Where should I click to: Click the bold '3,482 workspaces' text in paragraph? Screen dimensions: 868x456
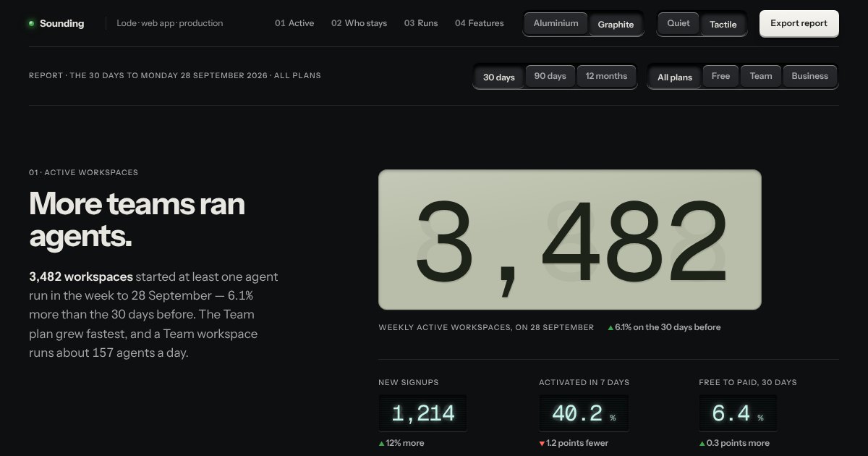[81, 276]
